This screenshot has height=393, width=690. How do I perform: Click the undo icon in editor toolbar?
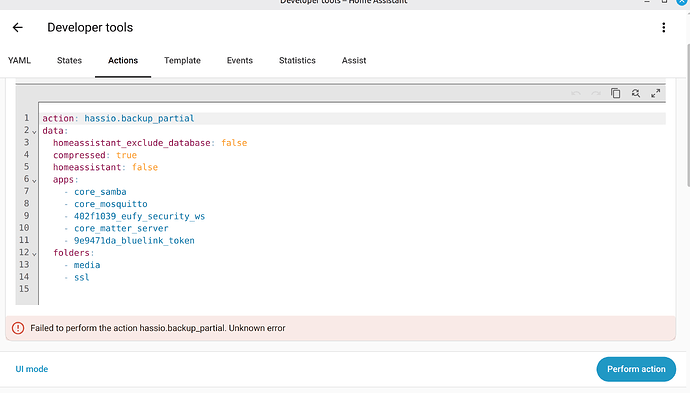(x=576, y=93)
